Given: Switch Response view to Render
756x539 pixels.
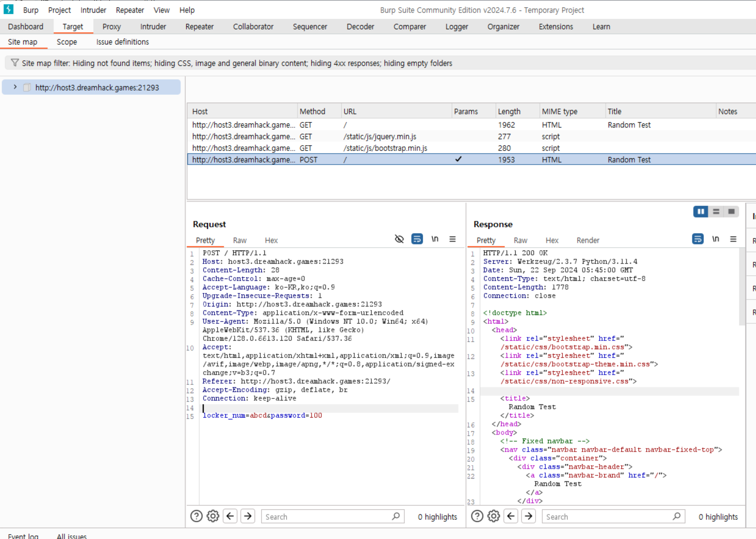Looking at the screenshot, I should coord(588,240).
